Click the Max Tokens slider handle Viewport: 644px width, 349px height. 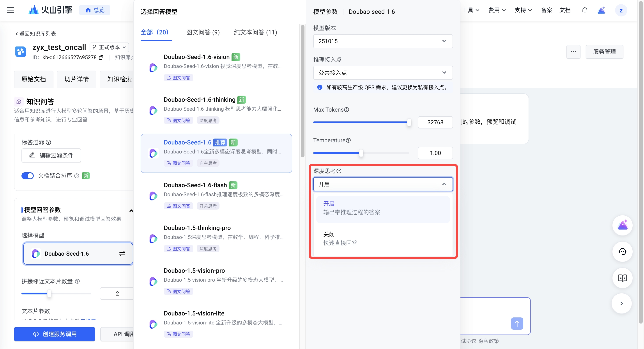click(409, 123)
